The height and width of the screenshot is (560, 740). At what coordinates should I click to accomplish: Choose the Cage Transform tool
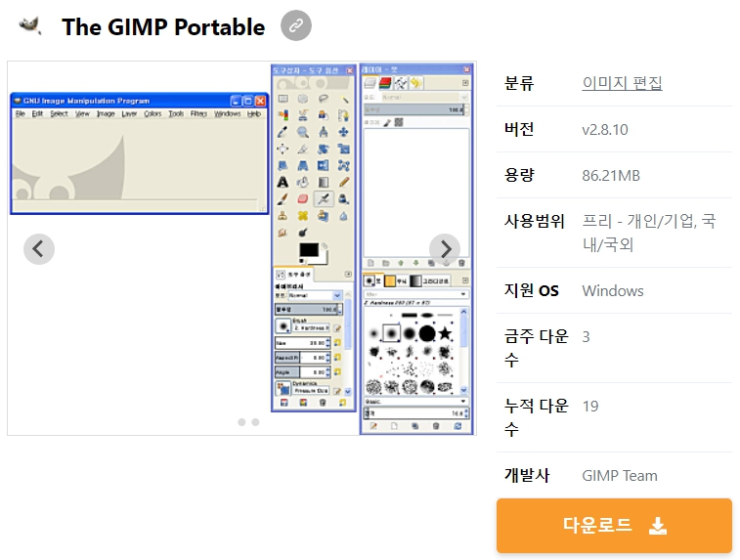click(344, 165)
